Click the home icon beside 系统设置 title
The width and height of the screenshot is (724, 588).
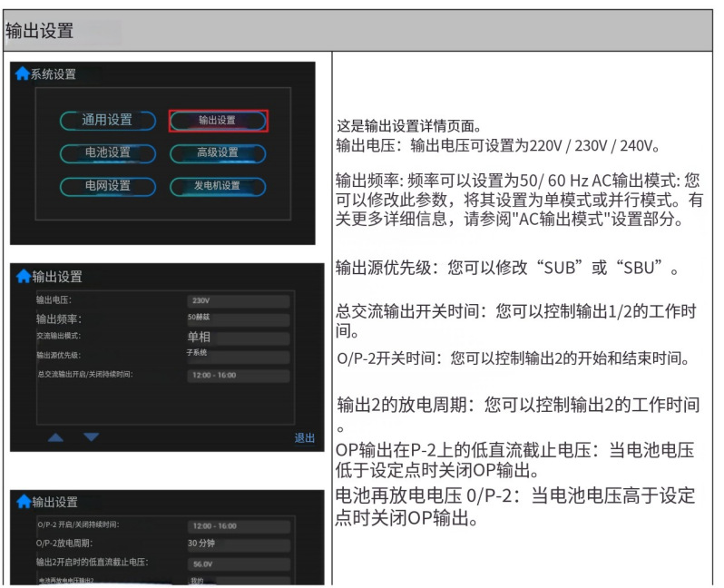pos(22,74)
